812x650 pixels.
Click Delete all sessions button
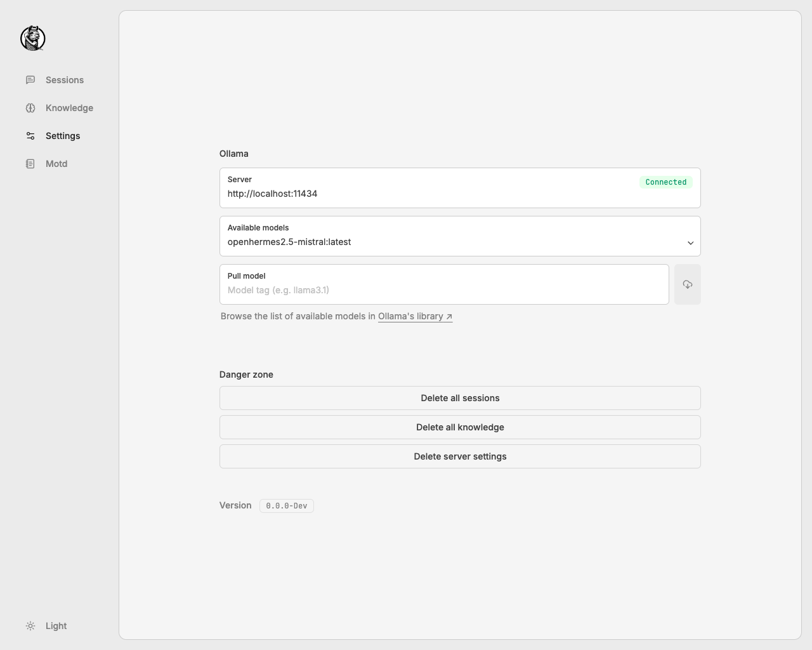coord(460,398)
